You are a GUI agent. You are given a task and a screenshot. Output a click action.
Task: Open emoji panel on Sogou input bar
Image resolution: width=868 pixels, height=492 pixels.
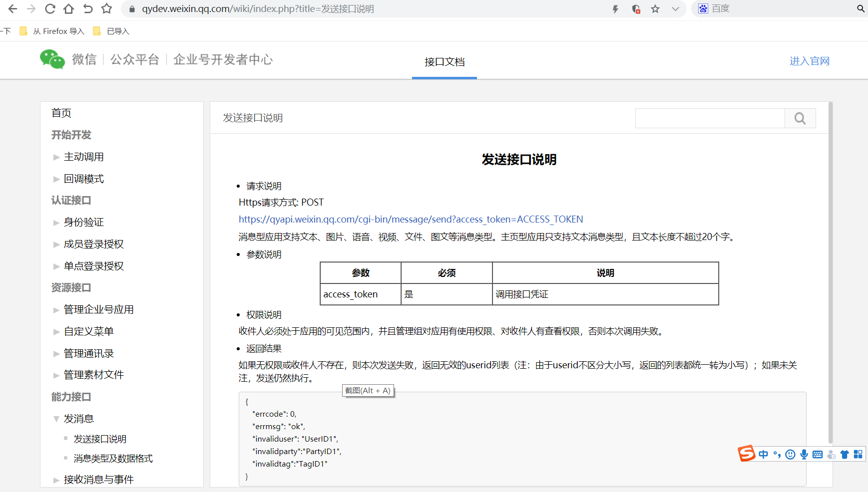pos(790,455)
